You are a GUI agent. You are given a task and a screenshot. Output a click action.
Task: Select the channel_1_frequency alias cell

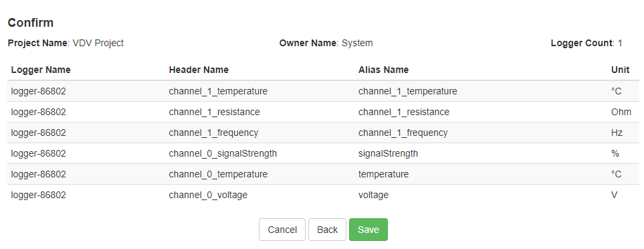click(403, 133)
